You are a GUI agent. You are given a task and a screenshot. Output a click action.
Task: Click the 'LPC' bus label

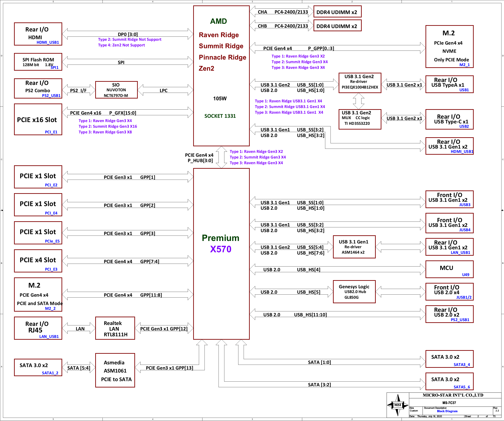164,91
